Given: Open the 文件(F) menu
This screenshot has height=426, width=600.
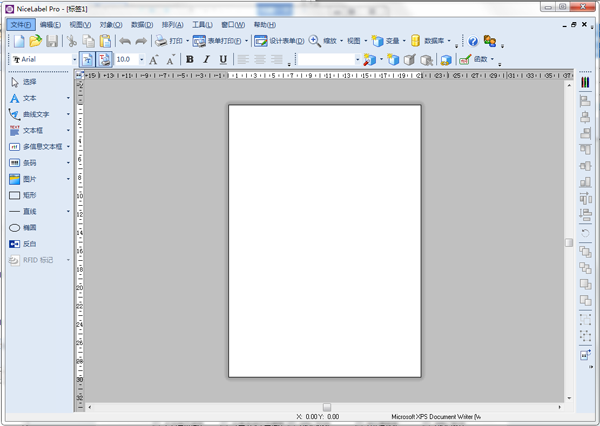Looking at the screenshot, I should 20,24.
